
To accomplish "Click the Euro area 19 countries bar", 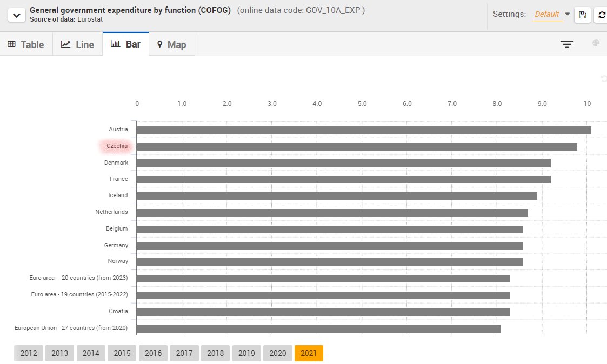I will coord(324,295).
